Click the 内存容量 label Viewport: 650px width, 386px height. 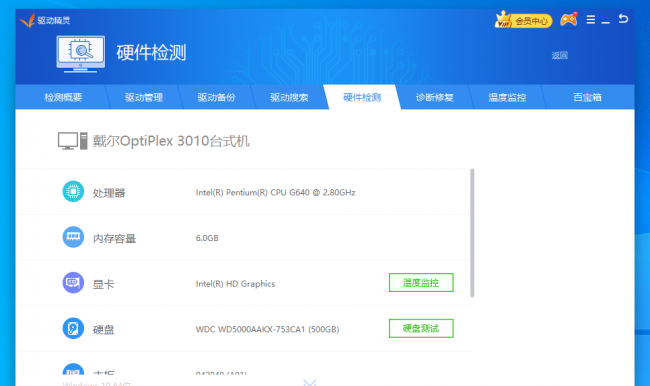coord(114,238)
